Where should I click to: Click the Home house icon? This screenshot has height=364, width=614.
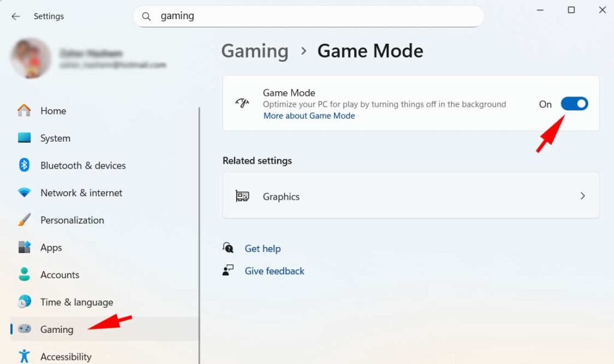[x=24, y=111]
